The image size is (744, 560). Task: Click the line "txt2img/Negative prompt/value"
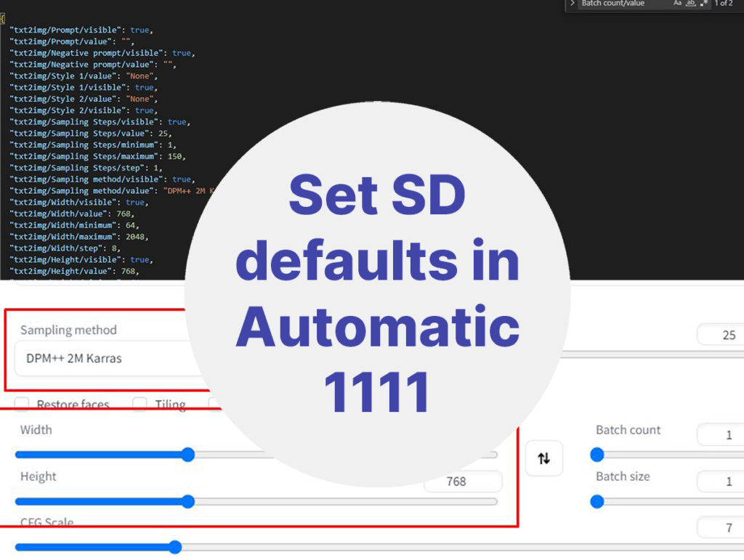[92, 65]
